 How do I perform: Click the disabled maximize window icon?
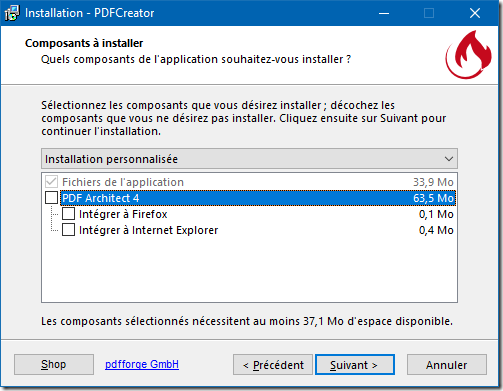tap(429, 13)
